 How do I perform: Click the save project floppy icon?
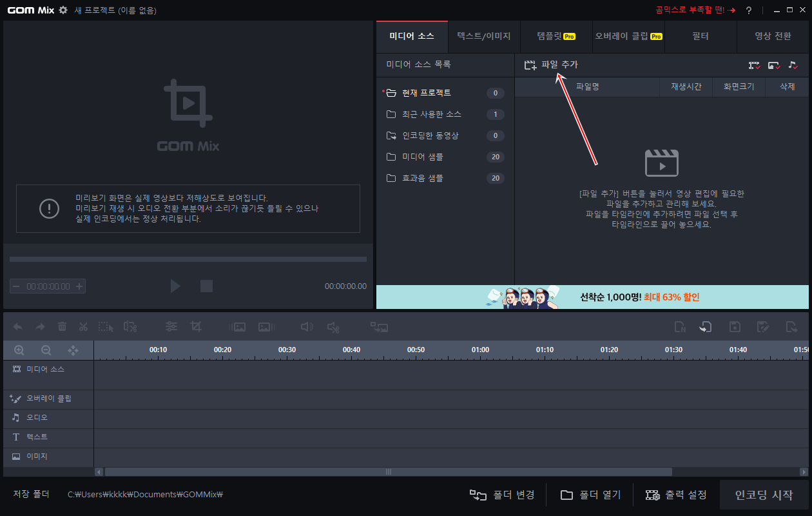pos(735,327)
